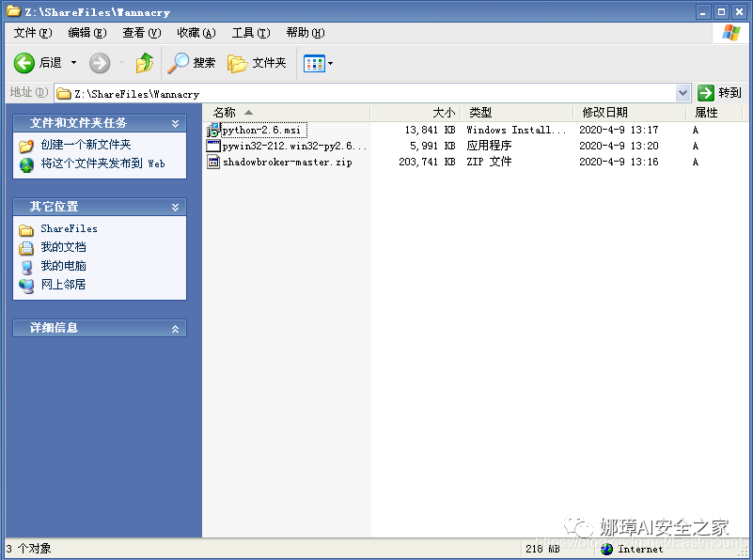The height and width of the screenshot is (560, 753).
Task: Sort by 类型 column header
Action: [x=517, y=113]
